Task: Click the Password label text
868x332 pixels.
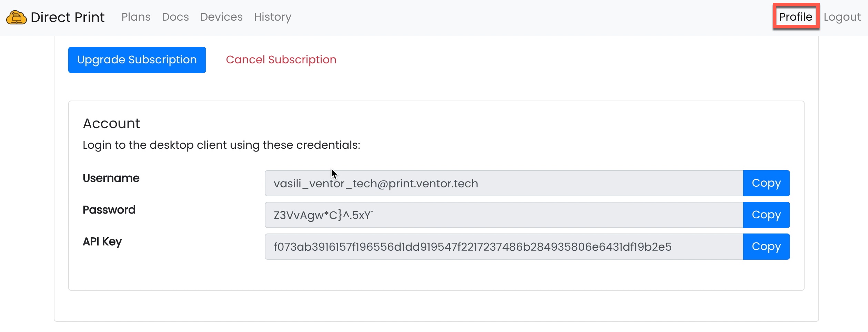Action: 109,210
